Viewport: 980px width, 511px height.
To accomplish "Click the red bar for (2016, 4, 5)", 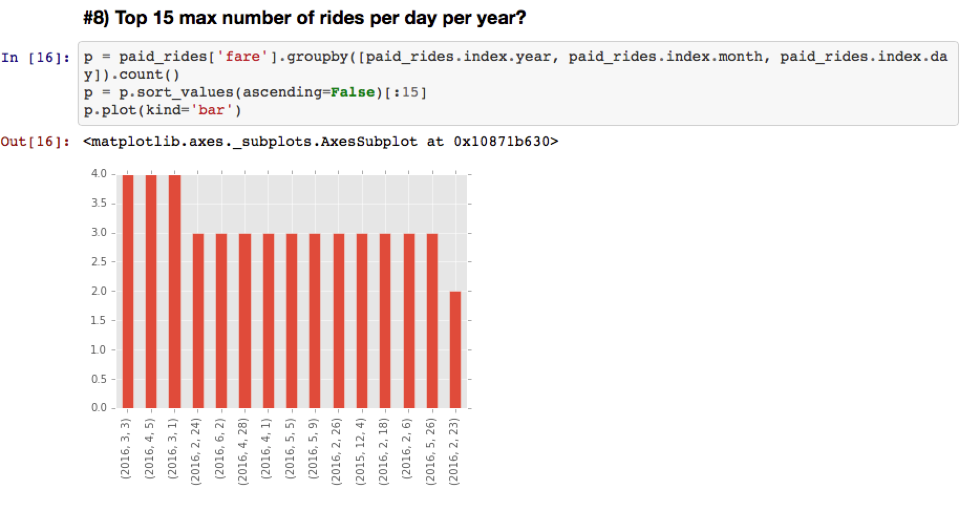I will (x=151, y=291).
